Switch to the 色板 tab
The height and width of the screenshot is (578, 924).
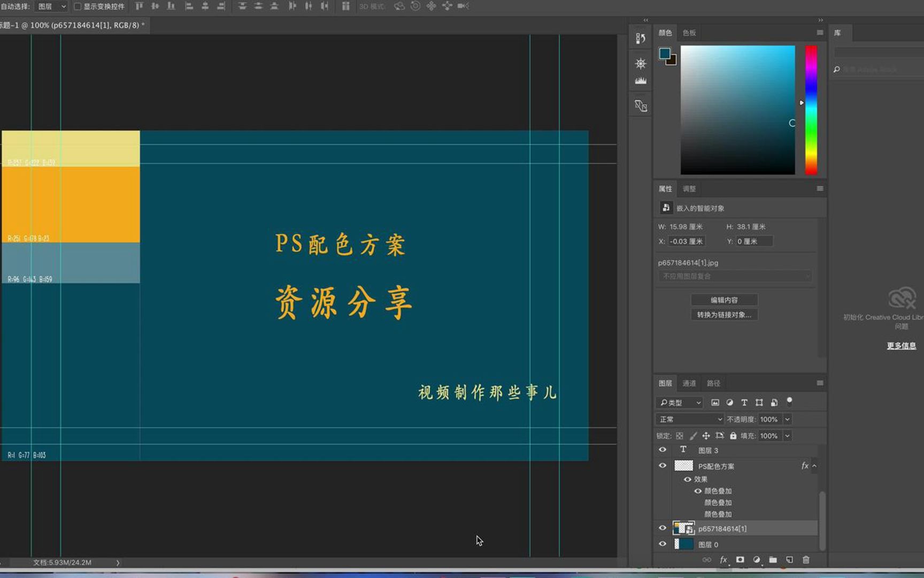point(689,33)
